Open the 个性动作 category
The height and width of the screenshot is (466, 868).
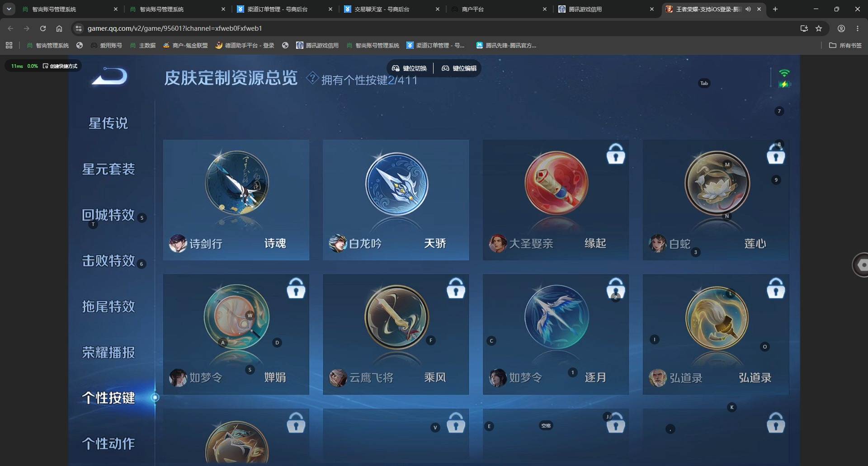coord(108,444)
